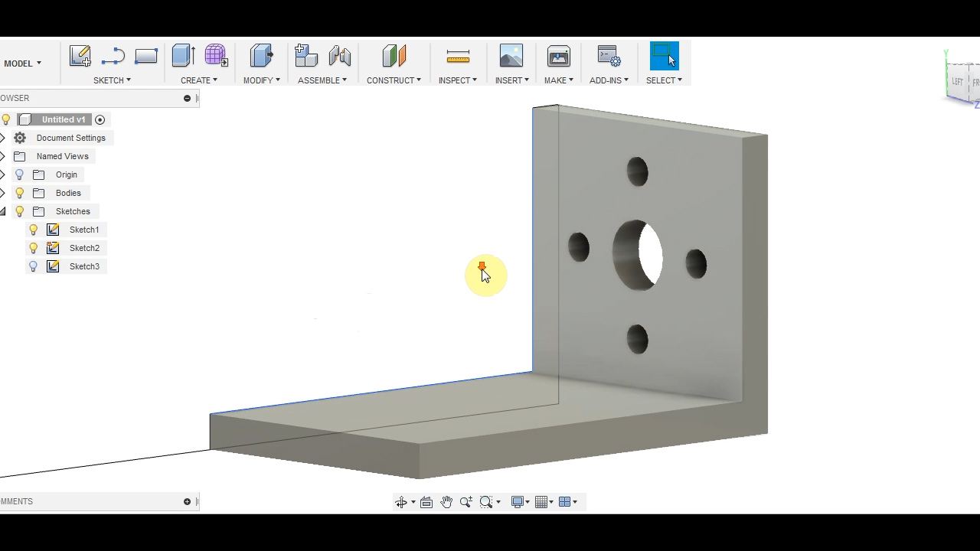
Task: Select the Sketches folder label
Action: coord(73,211)
